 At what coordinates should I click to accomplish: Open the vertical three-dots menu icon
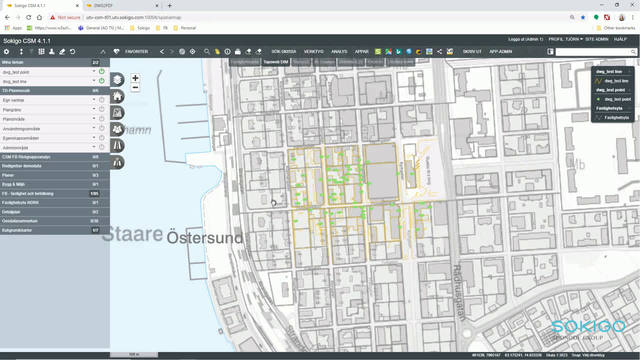coord(21,52)
